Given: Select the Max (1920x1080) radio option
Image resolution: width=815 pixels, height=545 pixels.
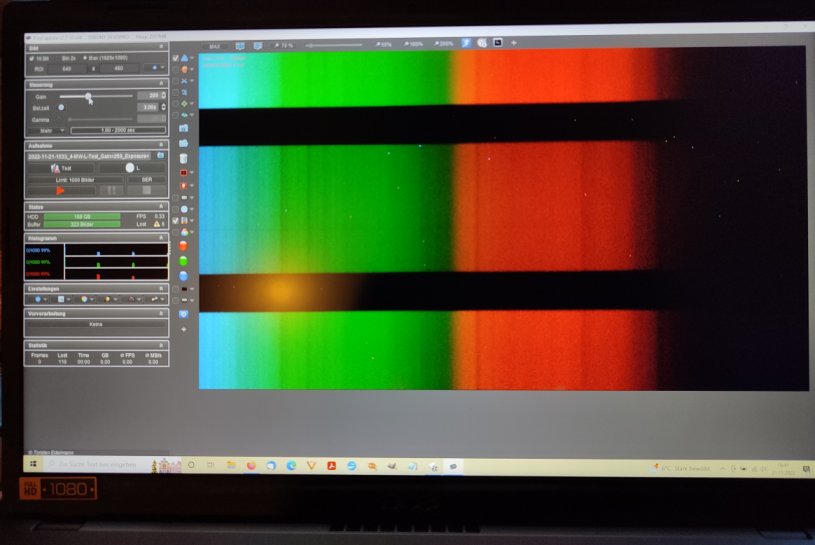Looking at the screenshot, I should pos(86,59).
